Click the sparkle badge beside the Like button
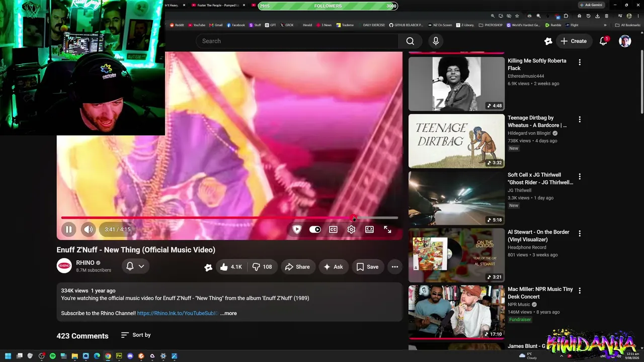644x362 pixels. 208,267
